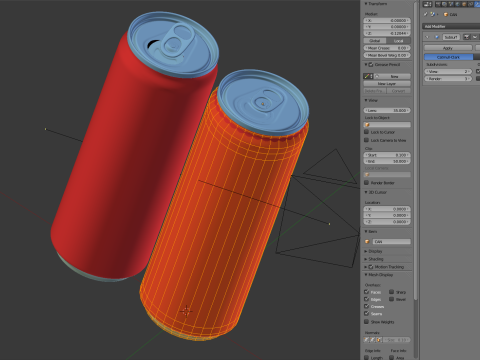
Task: Click the Convert button
Action: pyautogui.click(x=399, y=91)
